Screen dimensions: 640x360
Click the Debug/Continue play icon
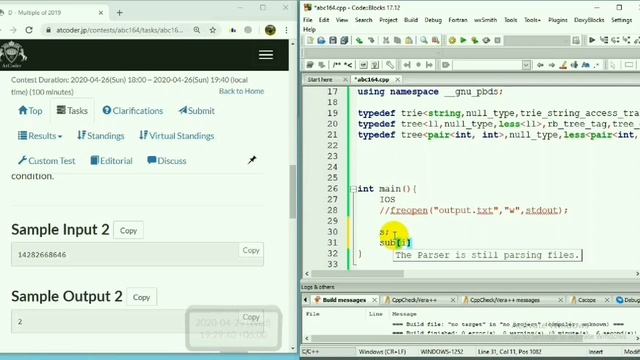click(592, 40)
